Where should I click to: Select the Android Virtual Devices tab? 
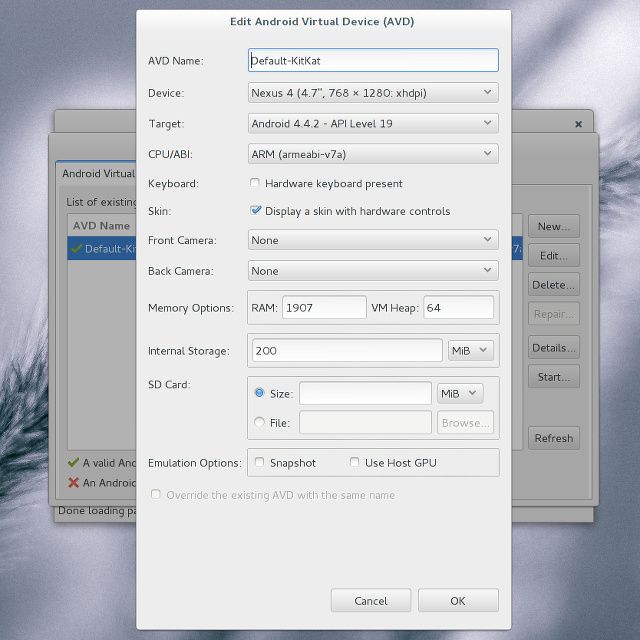click(98, 173)
